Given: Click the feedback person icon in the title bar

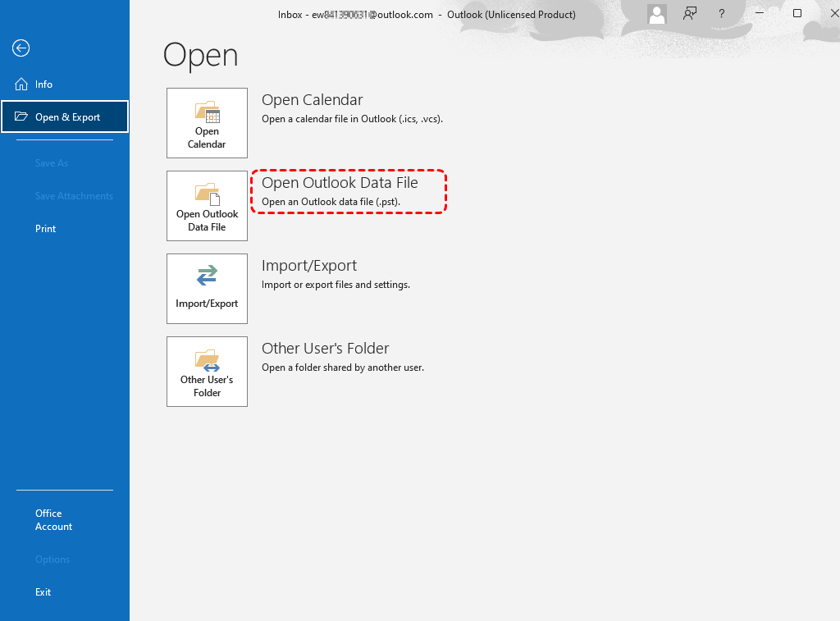Looking at the screenshot, I should click(x=689, y=14).
